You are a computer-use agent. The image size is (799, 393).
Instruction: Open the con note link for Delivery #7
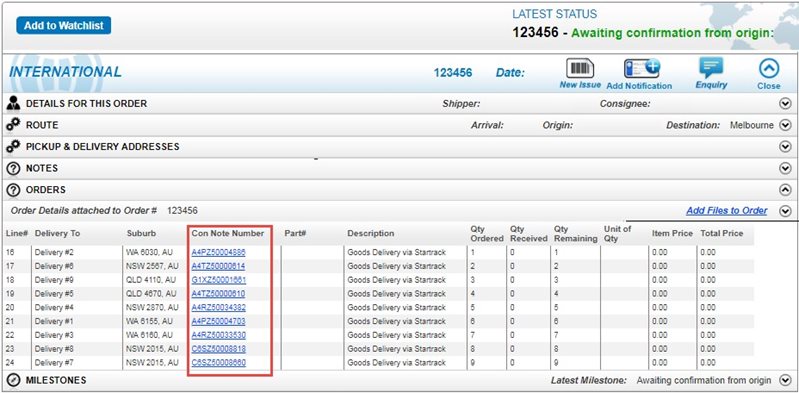tap(219, 362)
